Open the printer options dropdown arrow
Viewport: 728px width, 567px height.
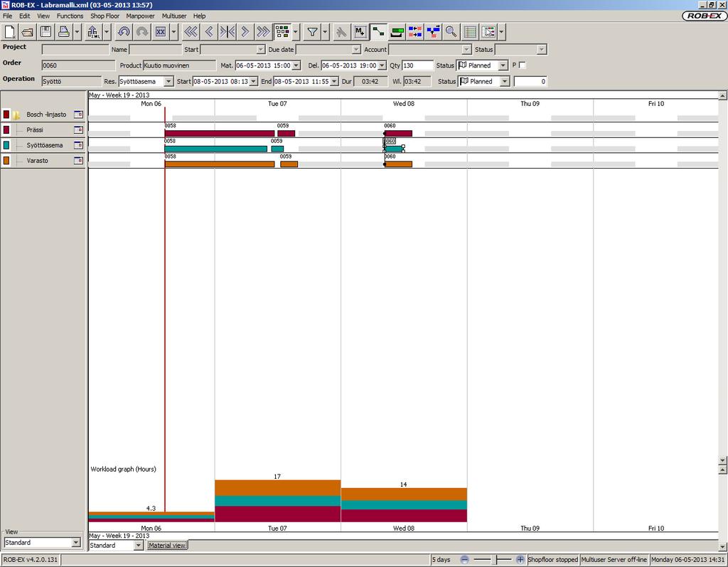tap(77, 31)
